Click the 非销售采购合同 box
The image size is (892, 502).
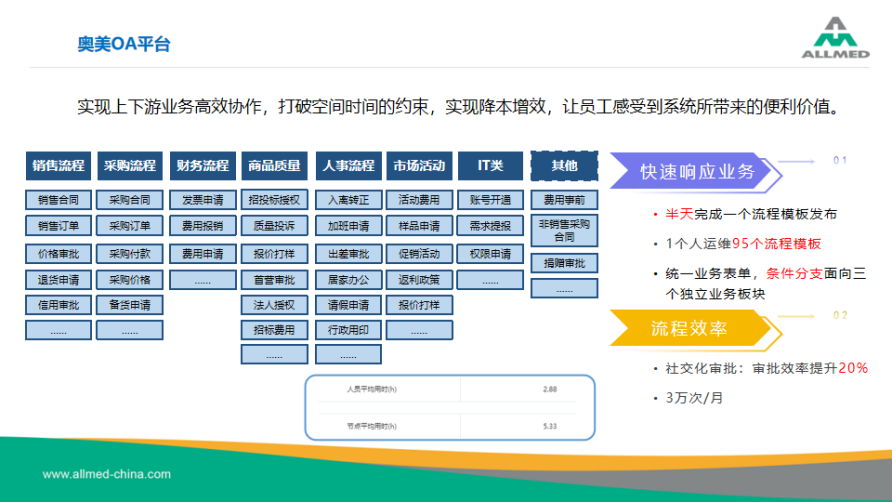(x=564, y=231)
